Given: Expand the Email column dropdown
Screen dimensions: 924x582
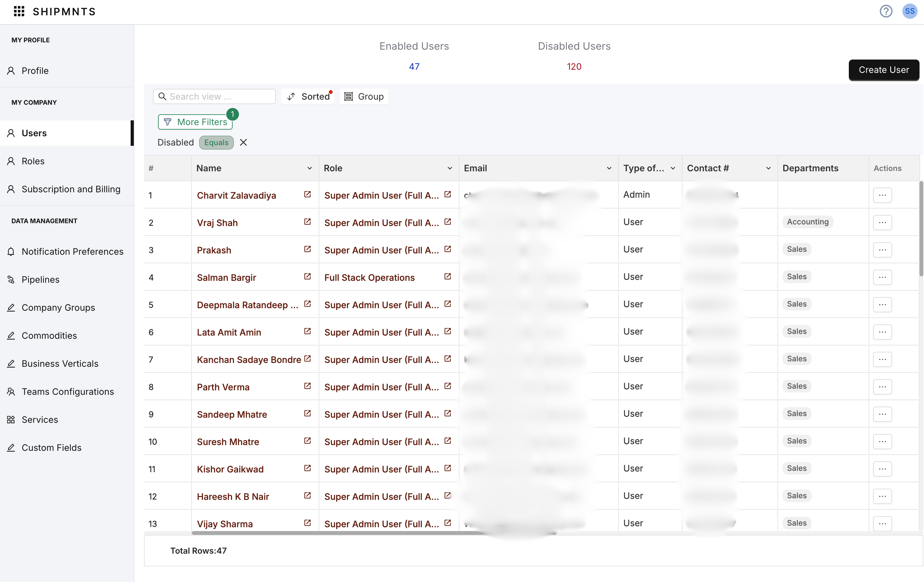Looking at the screenshot, I should click(x=609, y=168).
